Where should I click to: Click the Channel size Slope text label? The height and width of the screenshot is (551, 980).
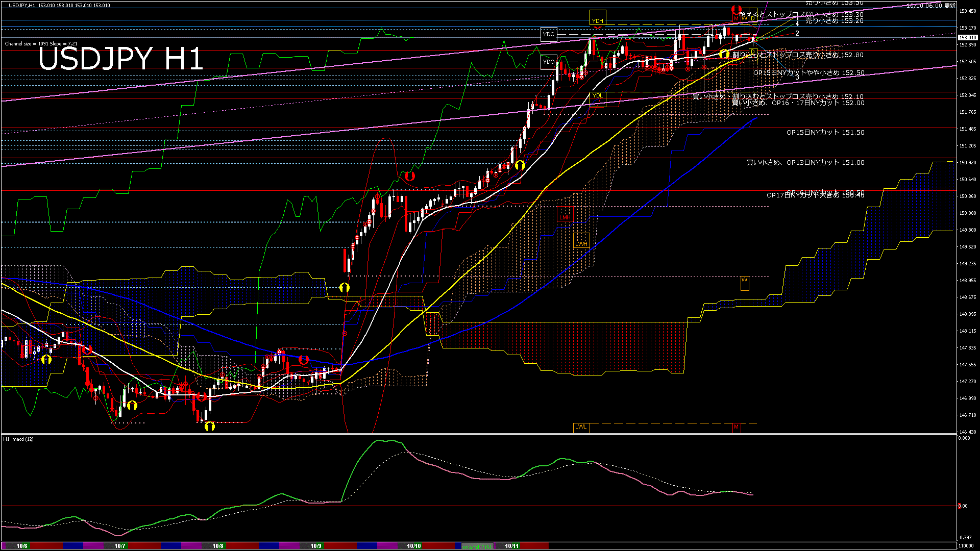pyautogui.click(x=41, y=44)
